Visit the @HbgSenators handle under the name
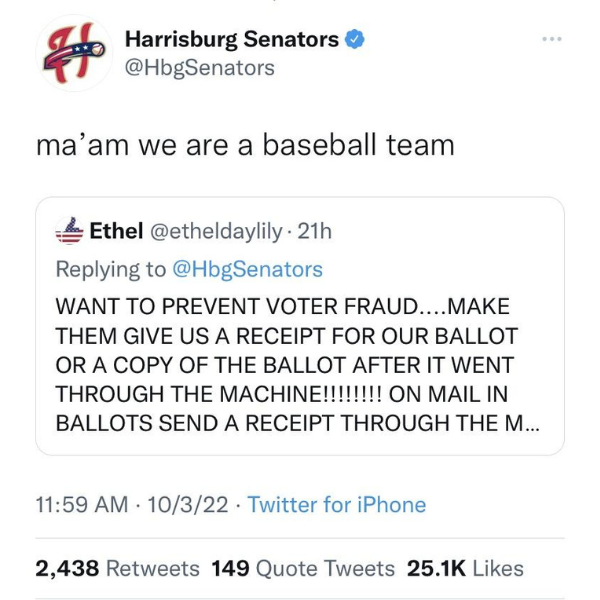600x600 pixels. 200,68
